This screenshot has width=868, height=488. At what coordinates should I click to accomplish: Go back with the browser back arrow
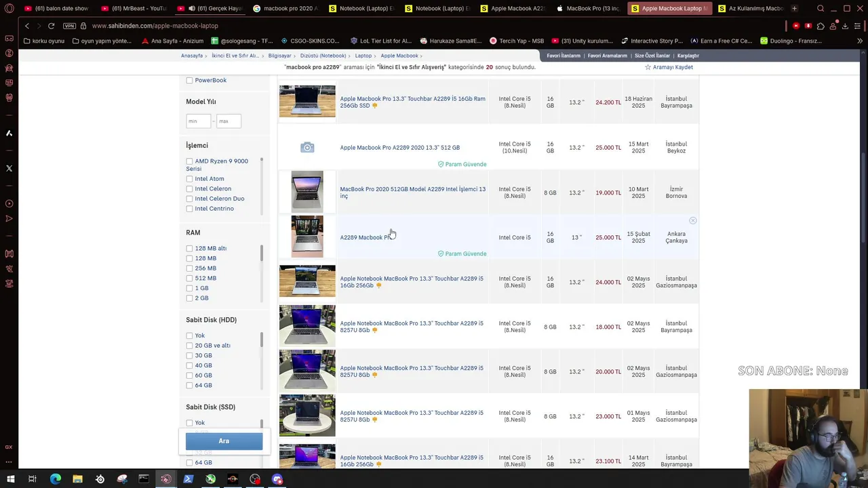(x=27, y=26)
